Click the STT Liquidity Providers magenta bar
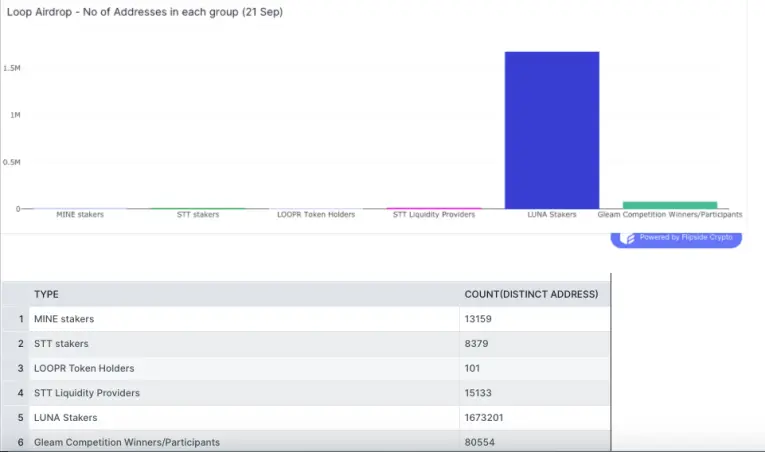The height and width of the screenshot is (452, 765). pos(434,208)
